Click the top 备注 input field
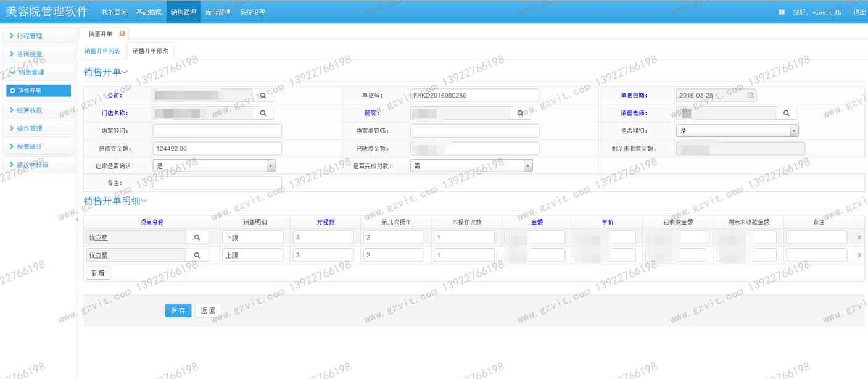Viewport: 868px width, 379px height. coord(217,183)
